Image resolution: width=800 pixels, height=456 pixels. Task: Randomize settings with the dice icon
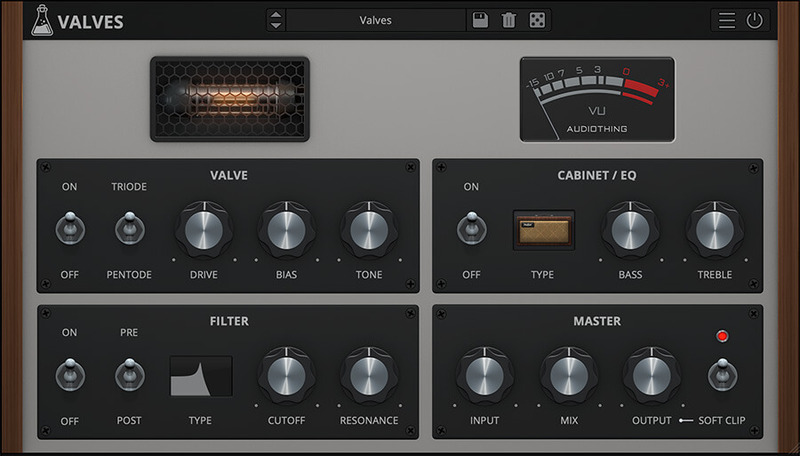pyautogui.click(x=537, y=20)
